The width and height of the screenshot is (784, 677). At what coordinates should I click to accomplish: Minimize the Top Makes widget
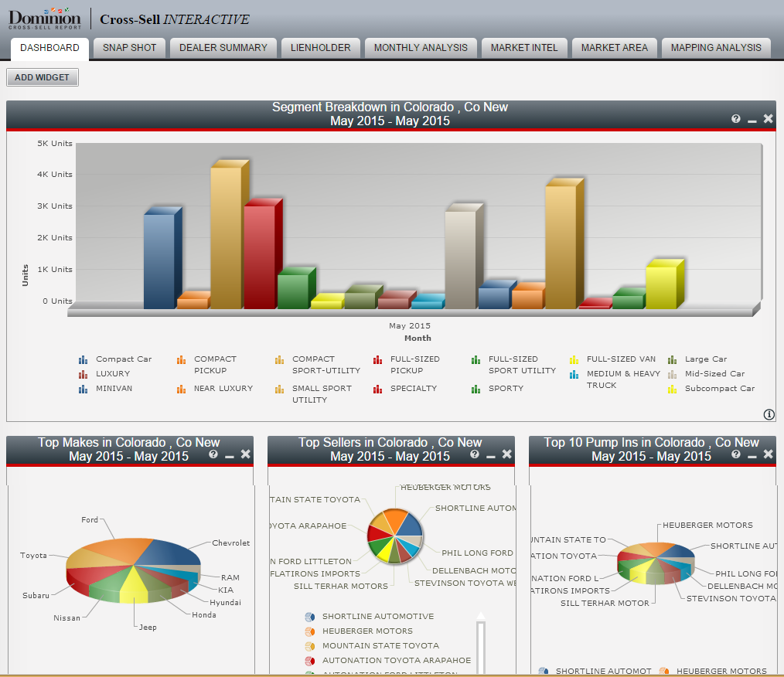(229, 456)
